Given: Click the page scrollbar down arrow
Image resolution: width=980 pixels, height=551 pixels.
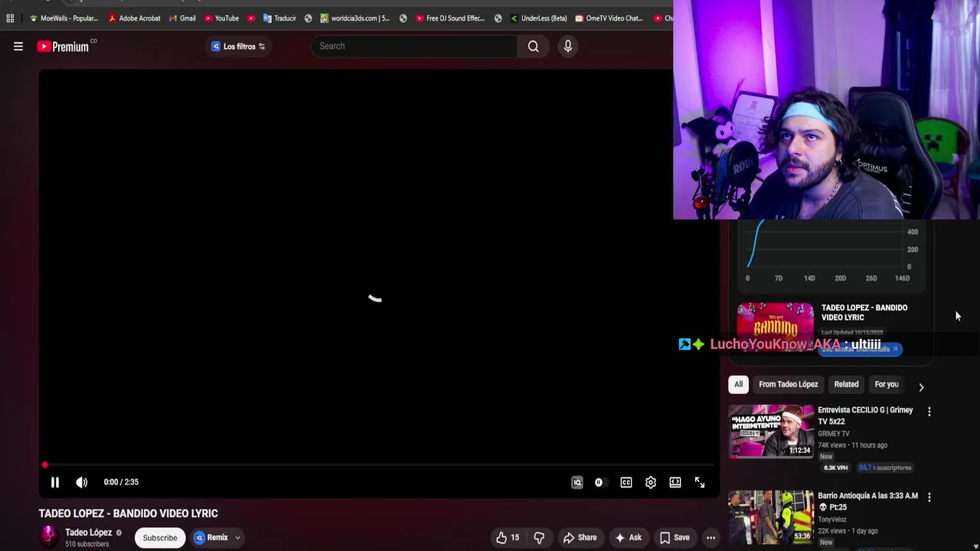Looking at the screenshot, I should [975, 546].
